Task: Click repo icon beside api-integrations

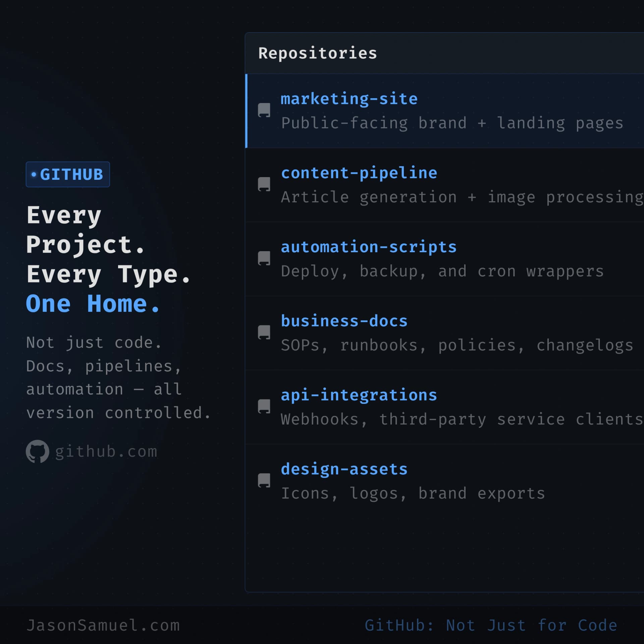Action: 264,407
